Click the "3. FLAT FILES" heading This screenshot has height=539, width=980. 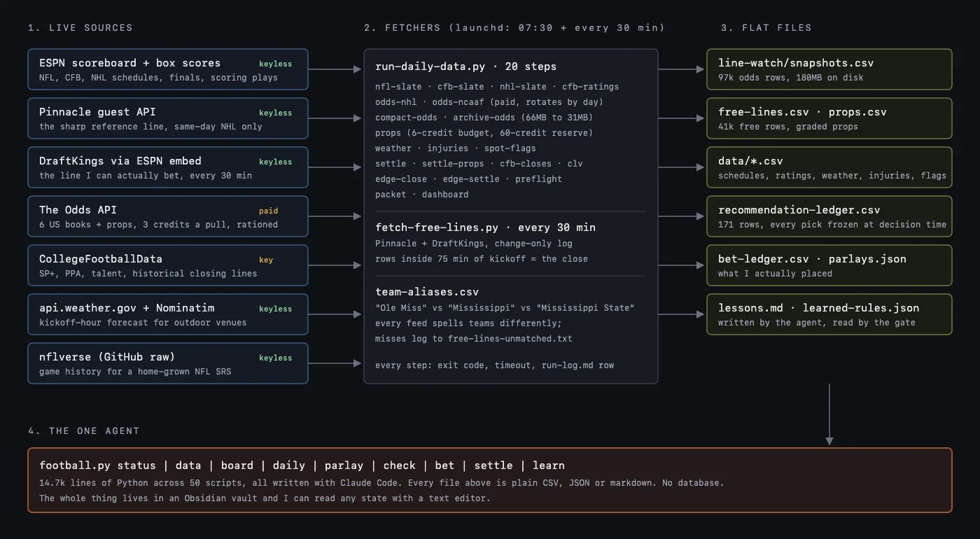766,28
